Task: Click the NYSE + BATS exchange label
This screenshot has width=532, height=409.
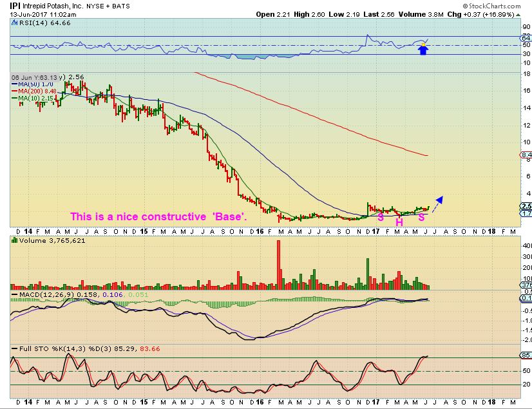Action: [108, 6]
